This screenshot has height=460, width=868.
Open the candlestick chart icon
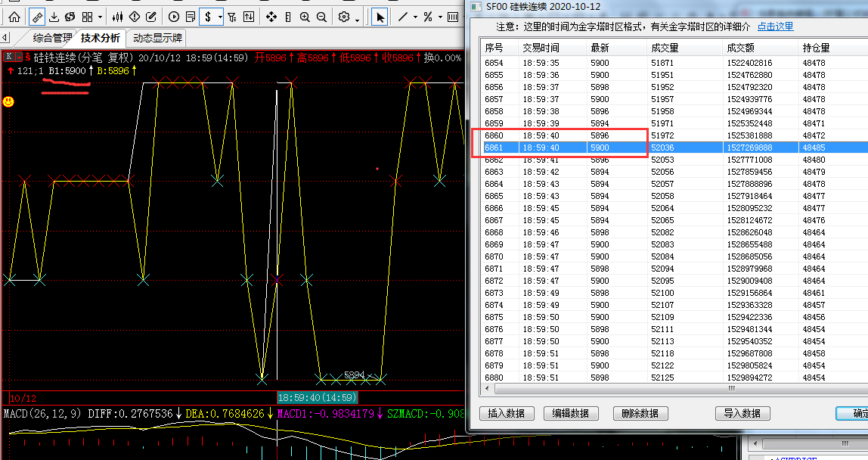coord(117,17)
